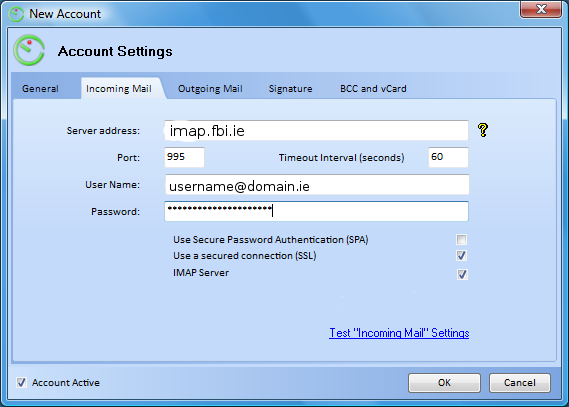Viewport: 569px width, 407px height.
Task: Uncheck the Account Active checkbox
Action: pyautogui.click(x=21, y=382)
